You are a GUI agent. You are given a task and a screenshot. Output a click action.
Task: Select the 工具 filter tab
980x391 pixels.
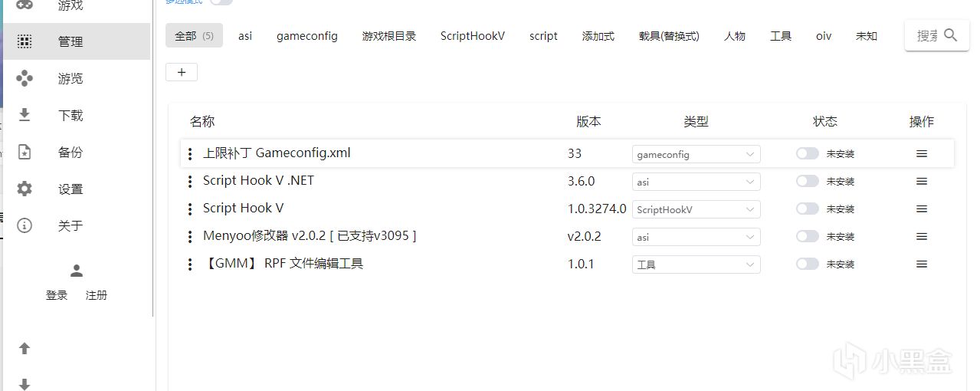click(x=781, y=35)
